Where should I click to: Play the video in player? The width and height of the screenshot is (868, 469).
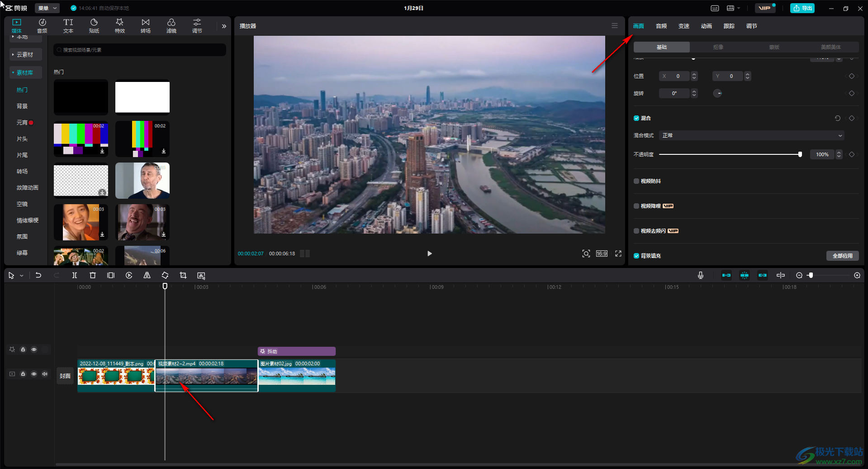[x=430, y=254]
